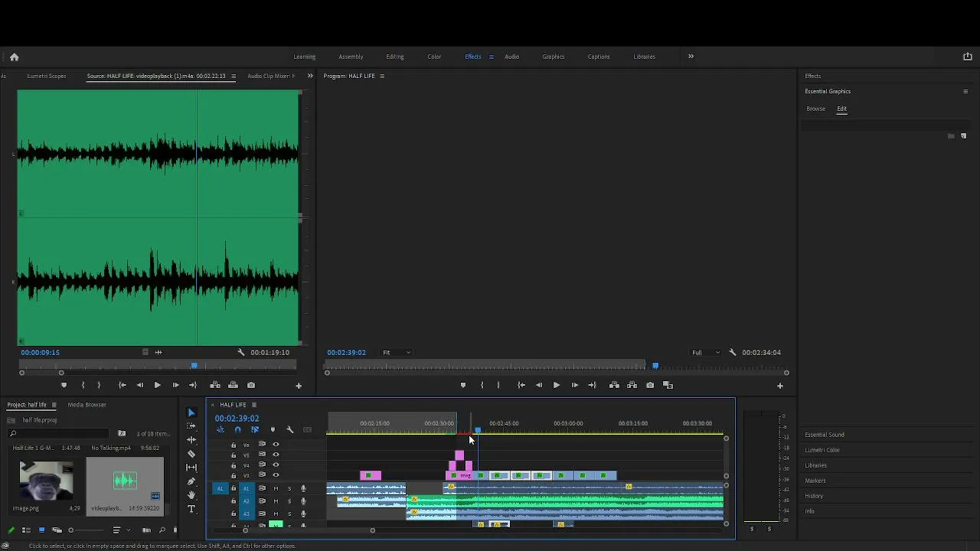Select Browse tab in Essential Graphics

[x=816, y=109]
